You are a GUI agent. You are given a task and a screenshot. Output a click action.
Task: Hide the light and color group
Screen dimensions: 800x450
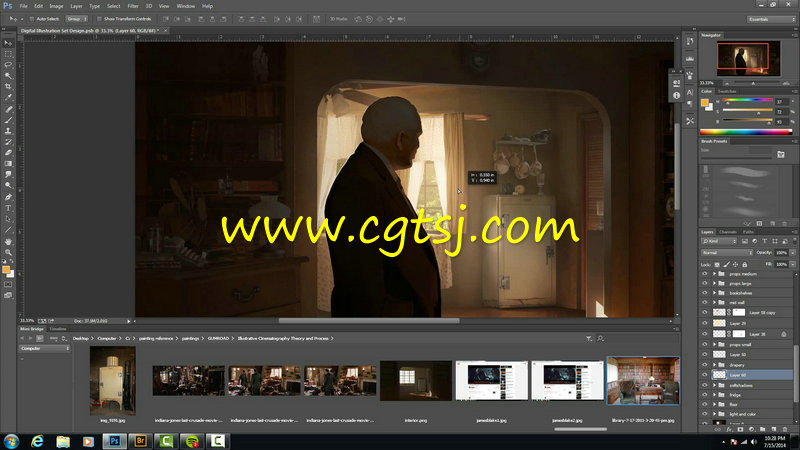tap(705, 414)
